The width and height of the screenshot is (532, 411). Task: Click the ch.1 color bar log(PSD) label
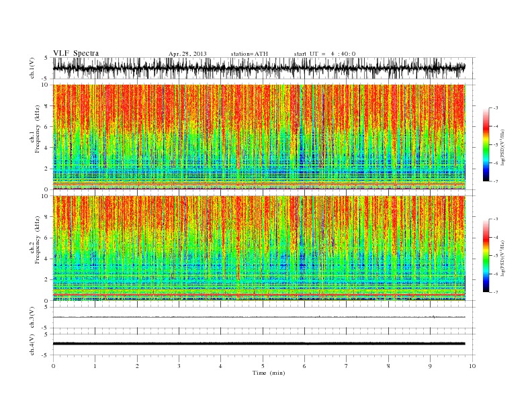[x=504, y=147]
